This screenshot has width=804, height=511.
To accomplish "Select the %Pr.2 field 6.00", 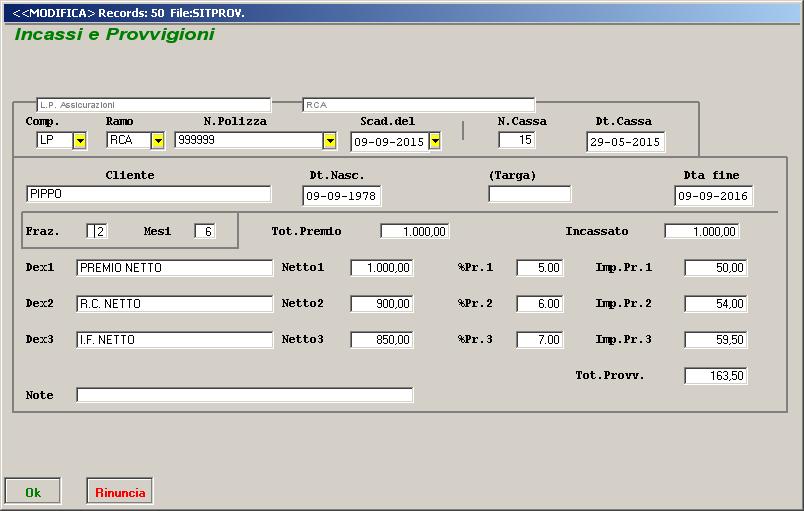I will [540, 303].
